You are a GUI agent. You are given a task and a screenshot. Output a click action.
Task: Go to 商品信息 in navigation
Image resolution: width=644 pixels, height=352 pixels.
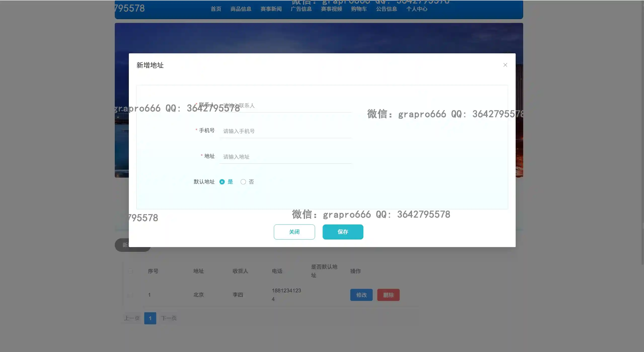[241, 9]
